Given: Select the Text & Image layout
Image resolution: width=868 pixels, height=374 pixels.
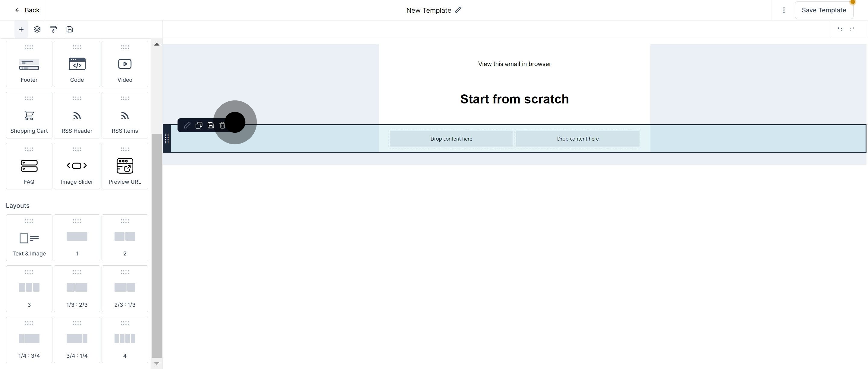Looking at the screenshot, I should coord(29,238).
